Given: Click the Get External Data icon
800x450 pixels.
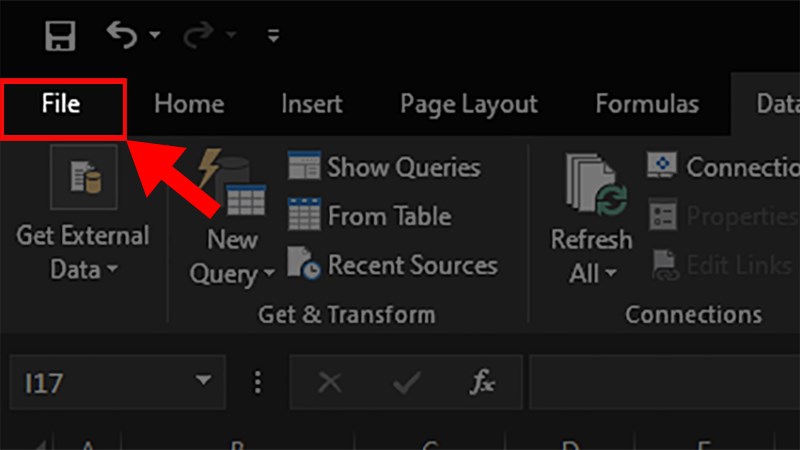Looking at the screenshot, I should [x=84, y=180].
